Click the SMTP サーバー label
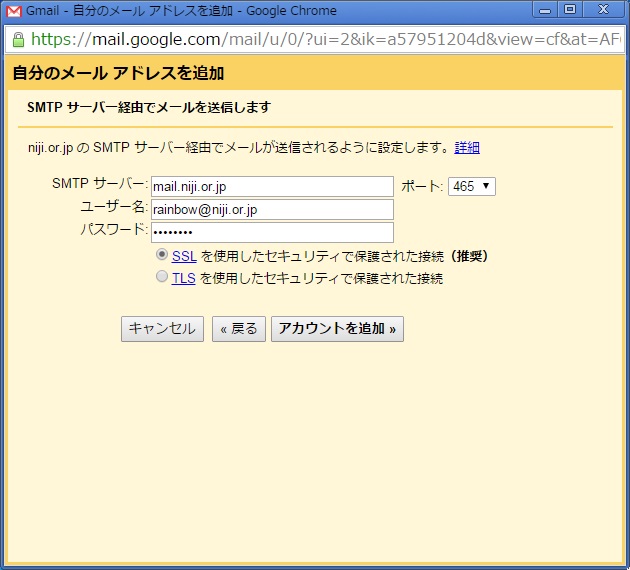 100,184
